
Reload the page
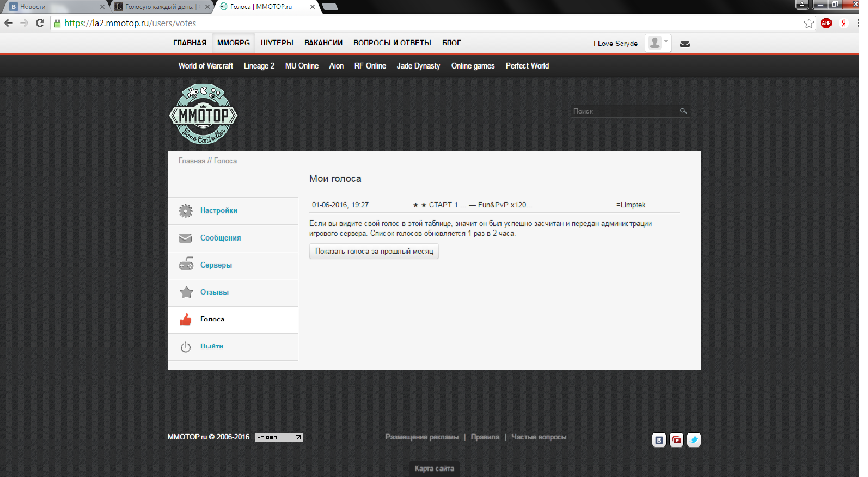[x=40, y=23]
